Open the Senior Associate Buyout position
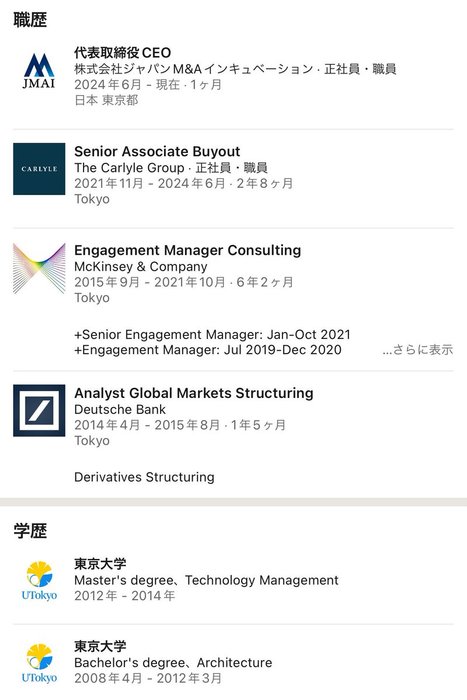467x700 pixels. (x=157, y=151)
